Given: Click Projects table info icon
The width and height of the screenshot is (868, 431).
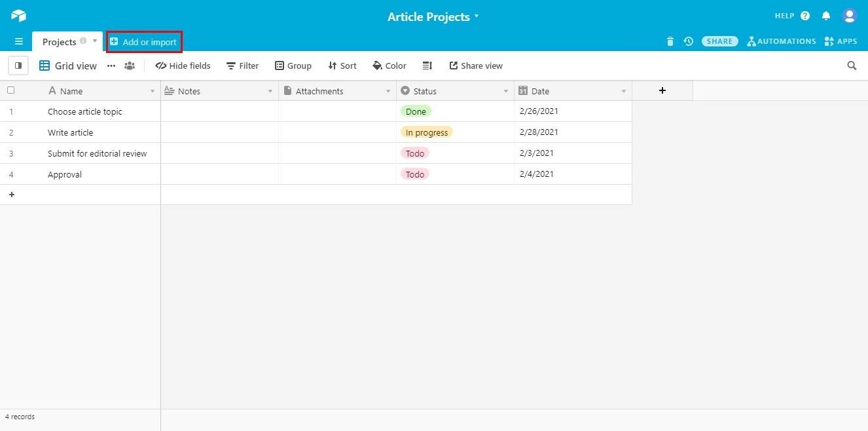Looking at the screenshot, I should tap(83, 41).
